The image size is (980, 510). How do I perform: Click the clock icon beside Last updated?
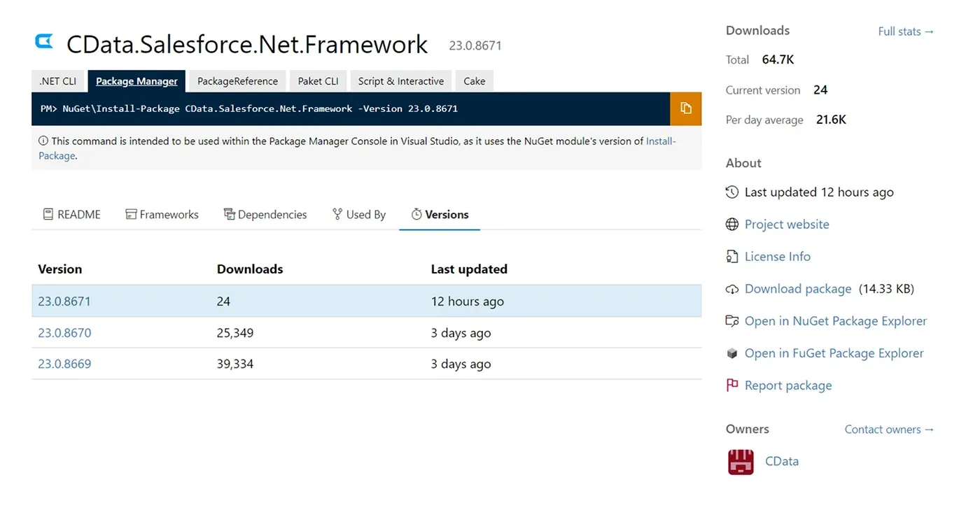731,192
